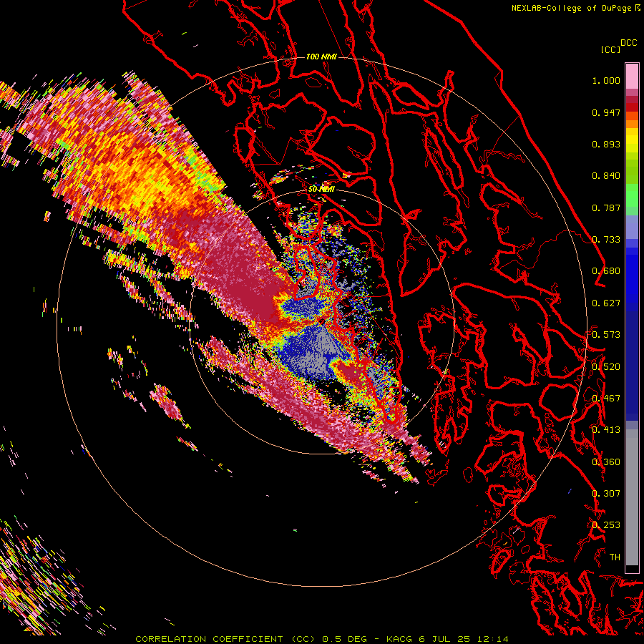Click the 1.000 color scale value
Screen dimensions: 644x644
[606, 80]
